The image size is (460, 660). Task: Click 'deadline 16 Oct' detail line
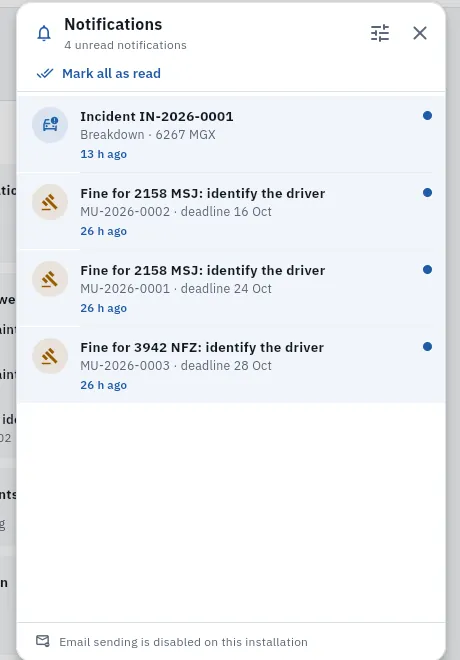176,212
